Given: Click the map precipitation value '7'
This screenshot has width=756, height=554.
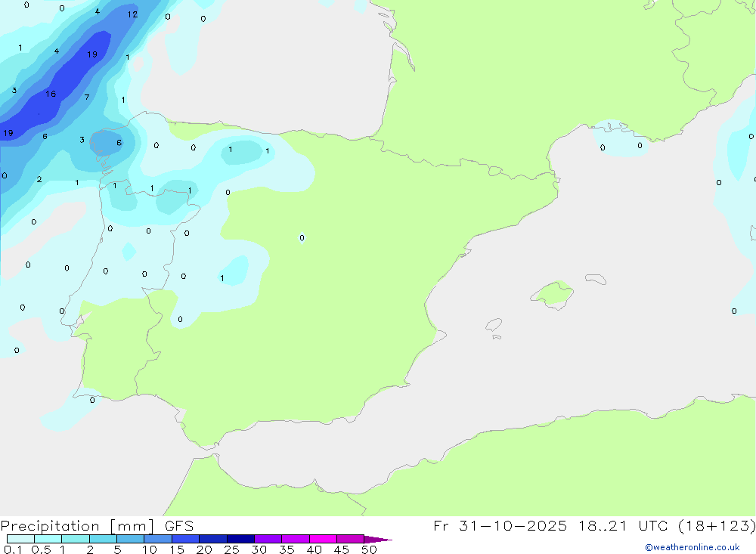Looking at the screenshot, I should [87, 97].
